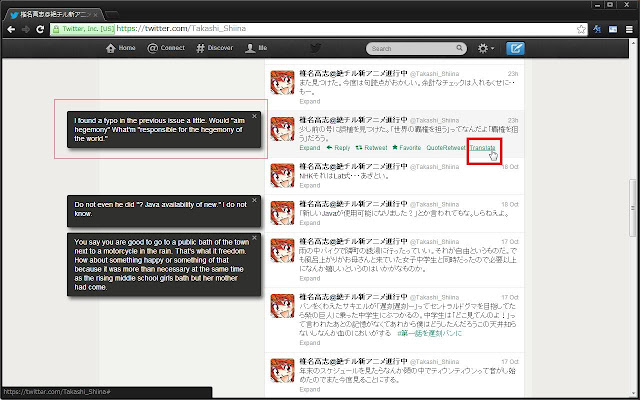Favorite the hovered tweet
This screenshot has width=640, height=400.
[x=407, y=148]
